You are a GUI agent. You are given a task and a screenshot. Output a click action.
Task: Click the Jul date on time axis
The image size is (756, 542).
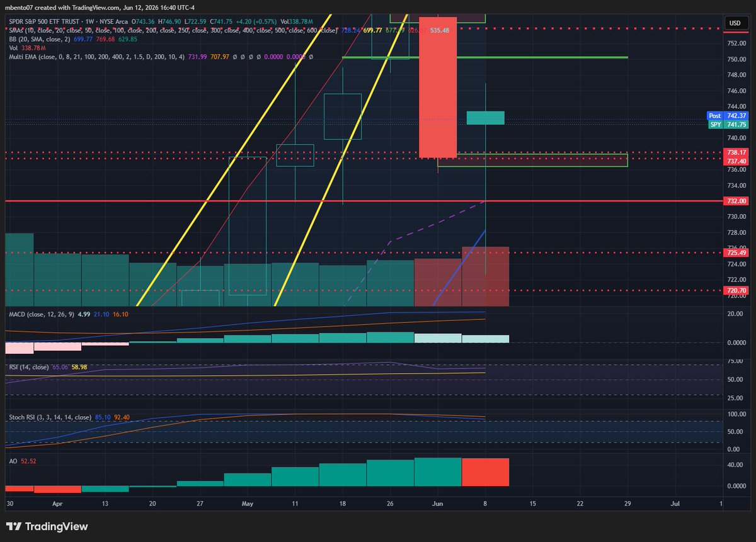675,504
